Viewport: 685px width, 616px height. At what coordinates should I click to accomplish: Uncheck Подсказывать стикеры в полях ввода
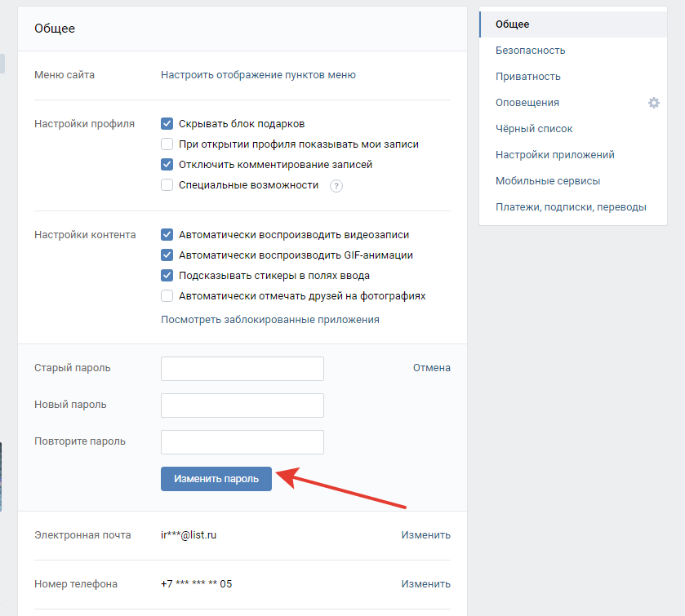(x=167, y=276)
